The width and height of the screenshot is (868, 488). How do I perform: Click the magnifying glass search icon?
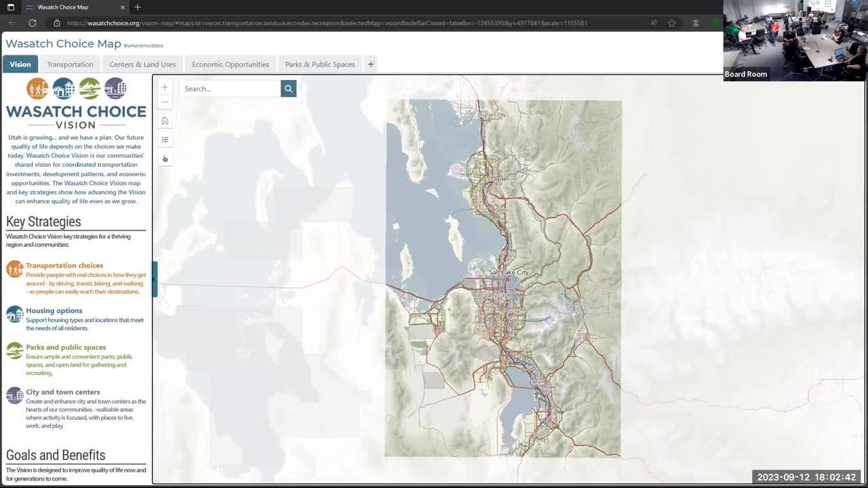288,88
